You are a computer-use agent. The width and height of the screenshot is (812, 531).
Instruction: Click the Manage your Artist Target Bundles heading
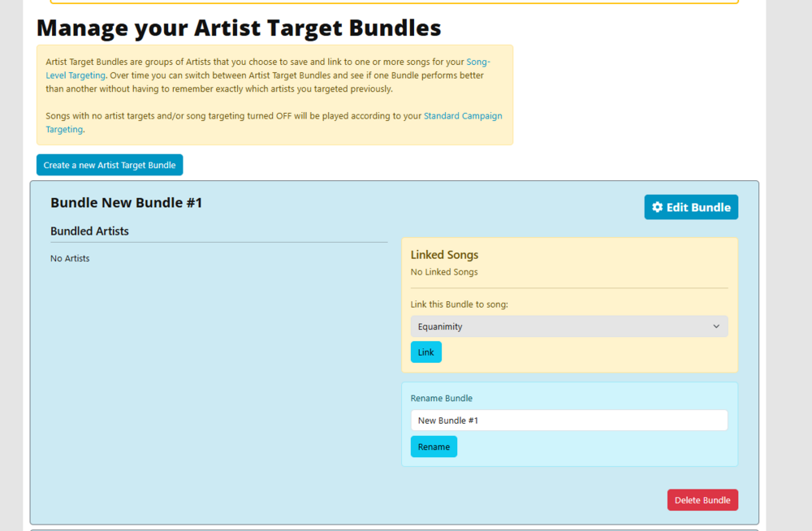(x=238, y=28)
